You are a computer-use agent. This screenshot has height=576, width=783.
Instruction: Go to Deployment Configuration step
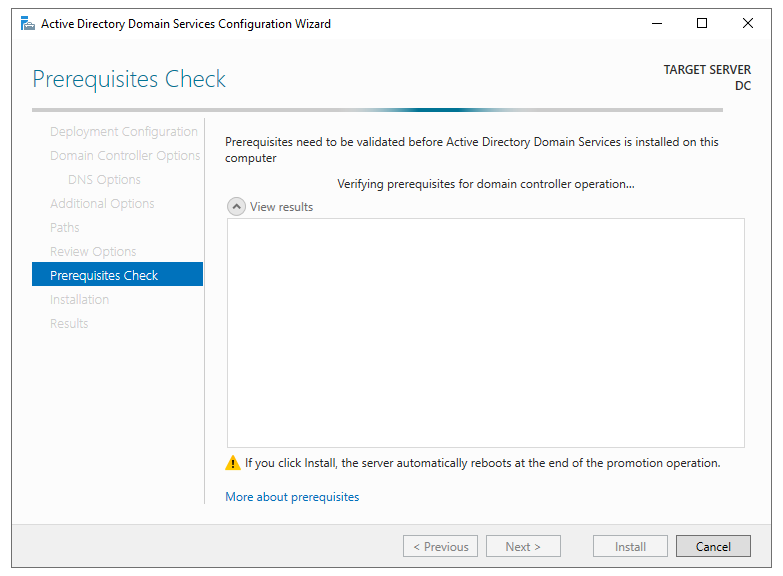point(123,131)
